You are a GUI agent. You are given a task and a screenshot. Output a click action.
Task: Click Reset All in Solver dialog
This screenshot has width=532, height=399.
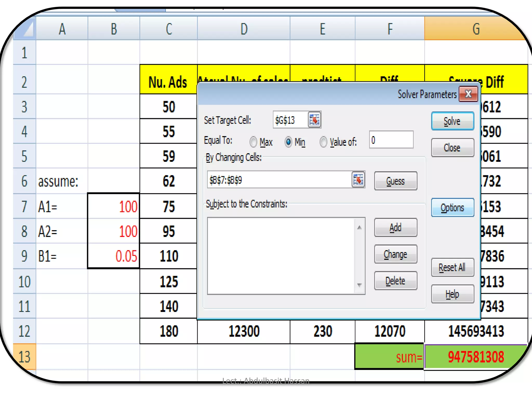(x=452, y=267)
